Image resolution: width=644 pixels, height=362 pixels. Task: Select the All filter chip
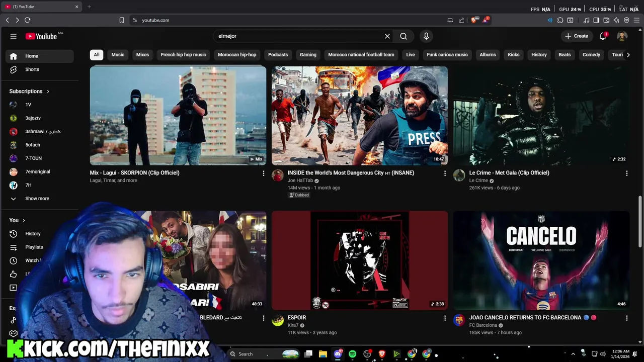pos(96,55)
